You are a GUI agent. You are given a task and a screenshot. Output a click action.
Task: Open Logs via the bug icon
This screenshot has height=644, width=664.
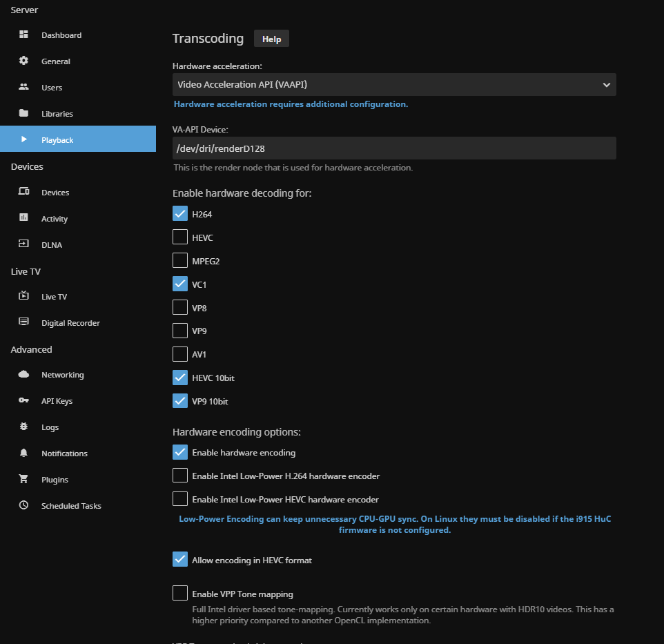[x=23, y=427]
